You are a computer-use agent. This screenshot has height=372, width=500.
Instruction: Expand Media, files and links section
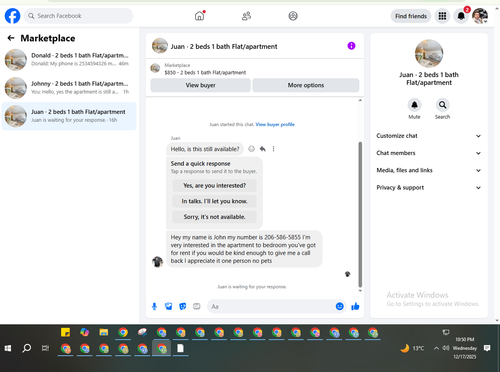pyautogui.click(x=429, y=170)
